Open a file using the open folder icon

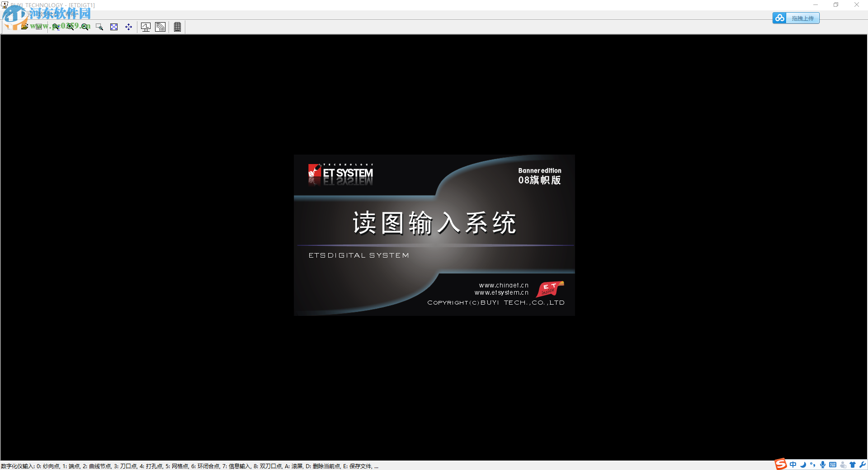[x=25, y=27]
